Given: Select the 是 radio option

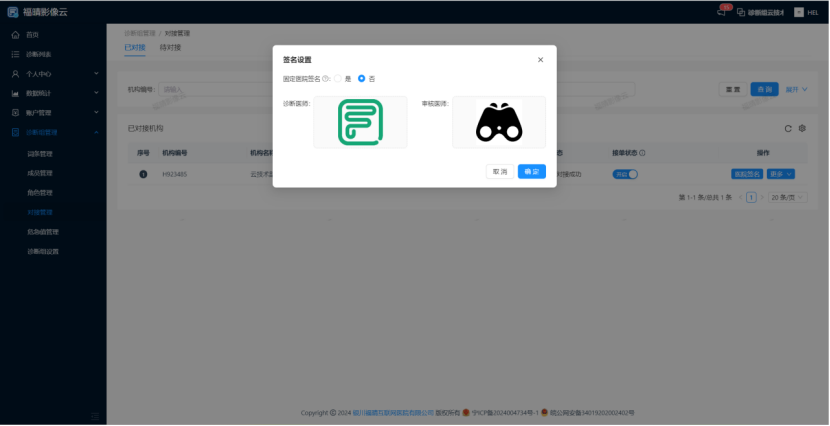Looking at the screenshot, I should (338, 78).
